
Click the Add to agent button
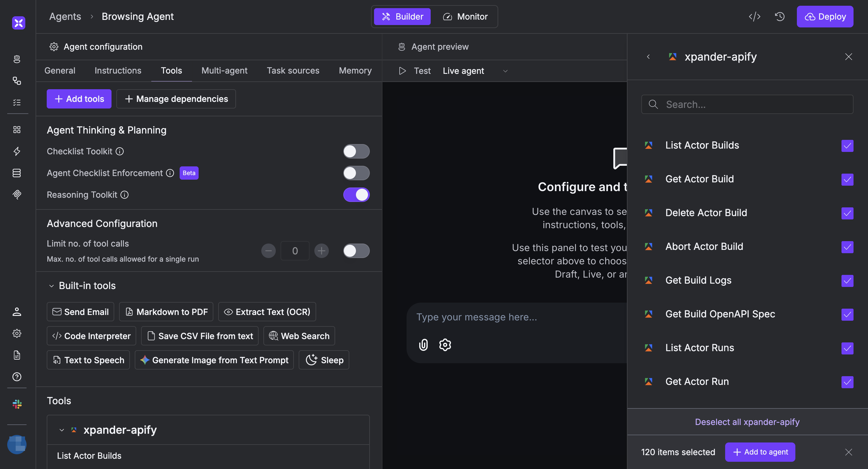760,452
